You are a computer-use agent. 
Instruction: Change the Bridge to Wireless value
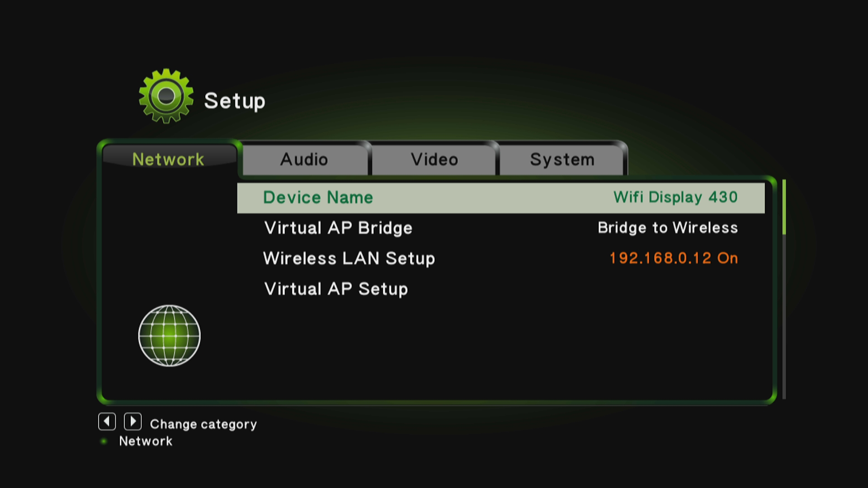(x=668, y=228)
